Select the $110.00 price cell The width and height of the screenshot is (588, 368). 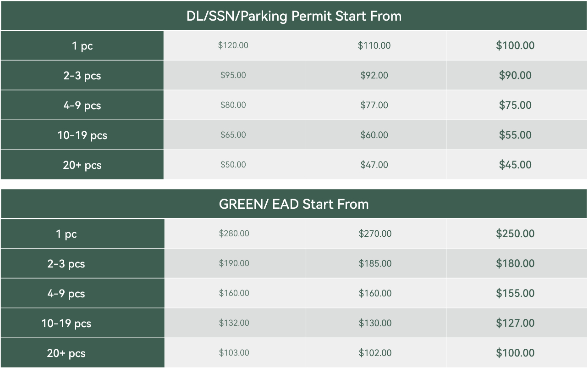[x=374, y=45]
